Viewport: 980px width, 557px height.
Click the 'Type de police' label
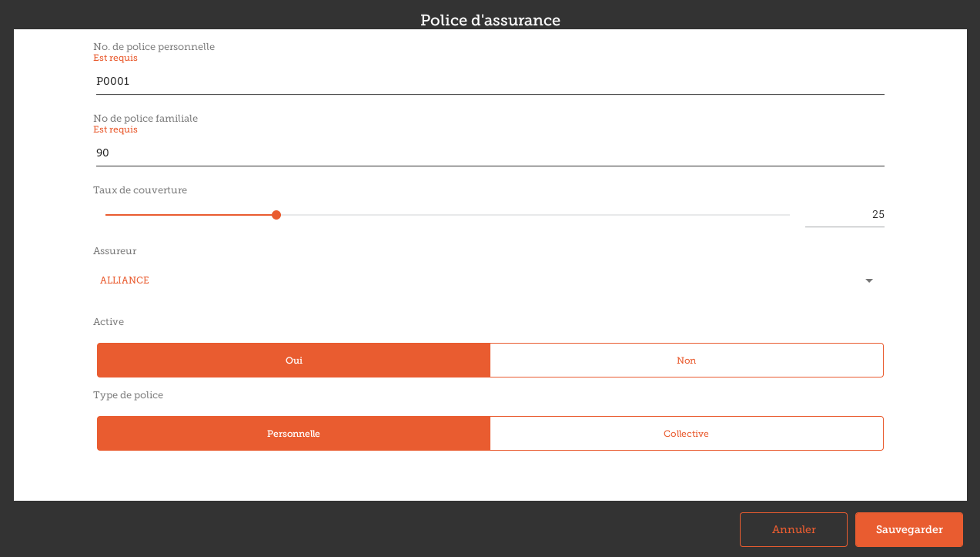[x=128, y=395]
